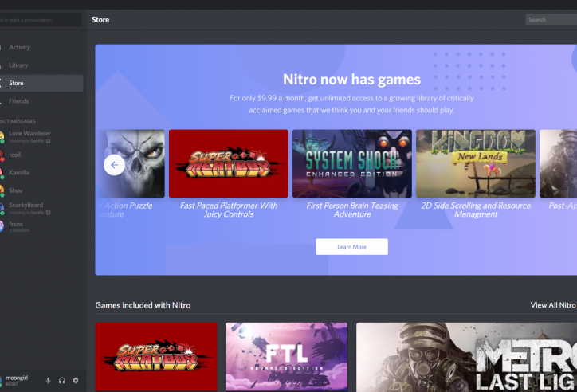Open Lone Wanderer direct message
Image resolution: width=577 pixels, height=392 pixels.
pyautogui.click(x=41, y=136)
